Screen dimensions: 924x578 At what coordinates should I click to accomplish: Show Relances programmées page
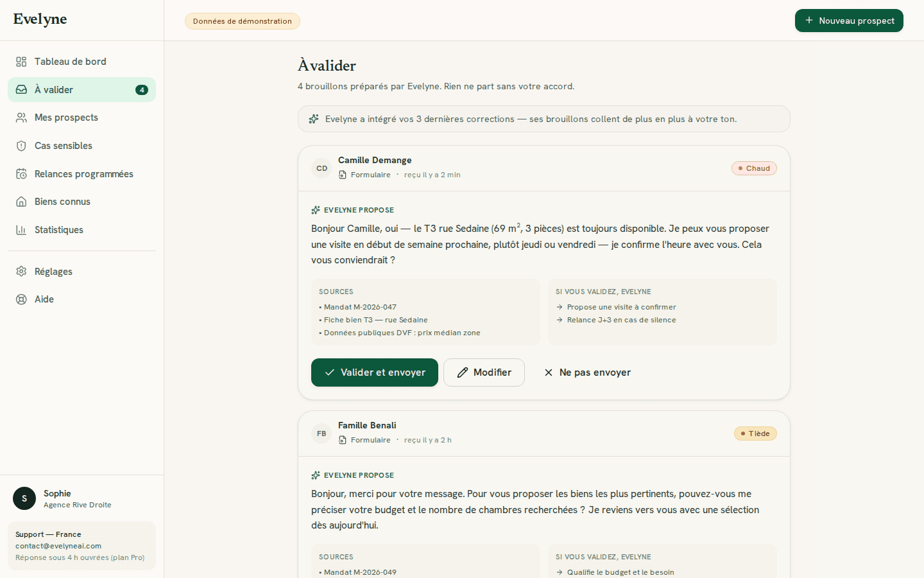[x=81, y=174]
